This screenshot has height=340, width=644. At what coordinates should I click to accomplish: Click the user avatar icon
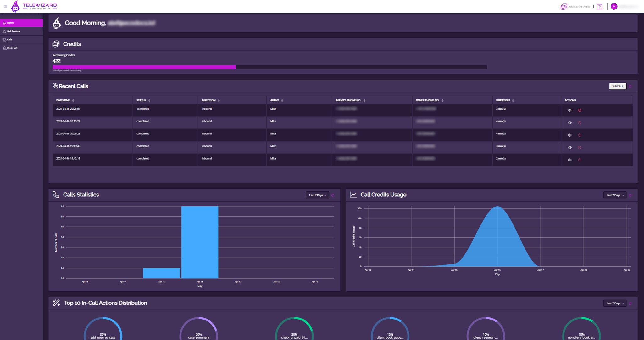tap(614, 6)
